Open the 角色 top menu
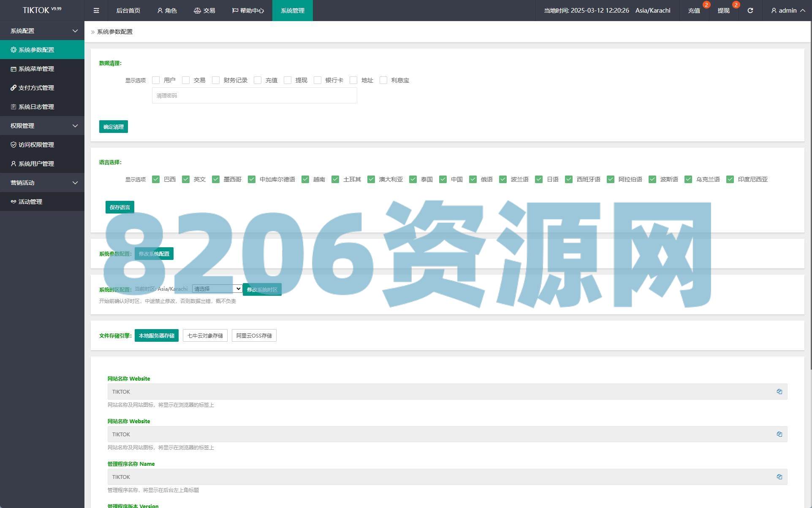Screen dimensions: 812x508 coord(167,11)
